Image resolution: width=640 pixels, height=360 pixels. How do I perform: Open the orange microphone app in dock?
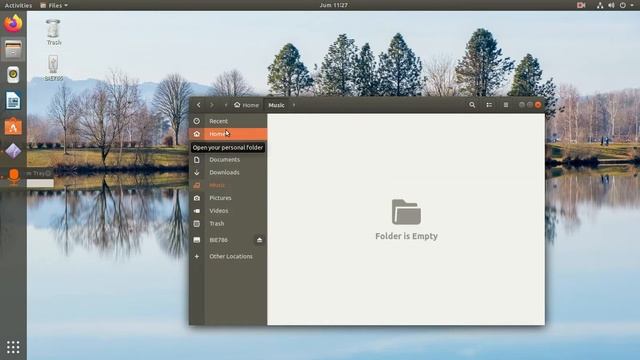tap(14, 176)
